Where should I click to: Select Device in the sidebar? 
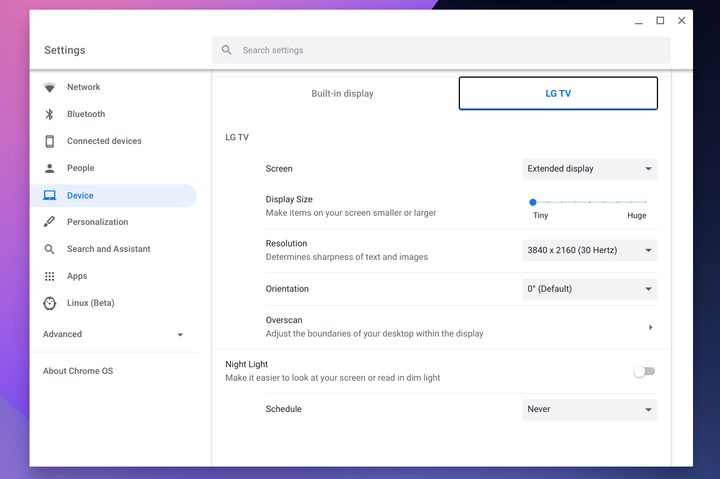(x=113, y=195)
